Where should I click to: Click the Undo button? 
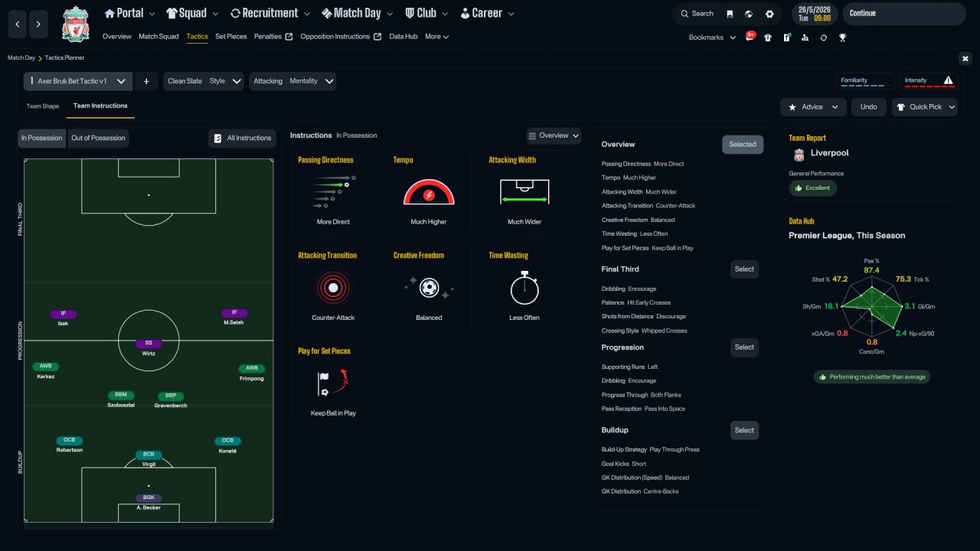pyautogui.click(x=869, y=107)
